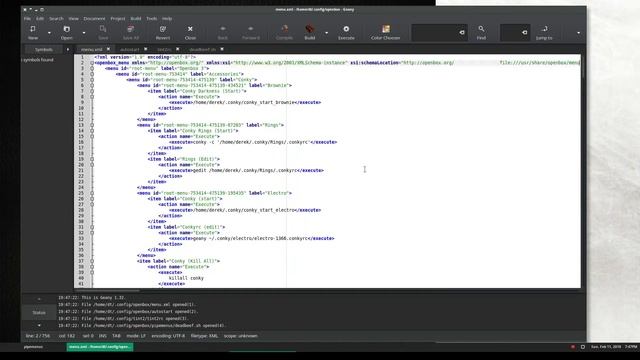Screen dimensions: 640x360
Task: Click the Save All toolbar icon
Action: pos(131,32)
